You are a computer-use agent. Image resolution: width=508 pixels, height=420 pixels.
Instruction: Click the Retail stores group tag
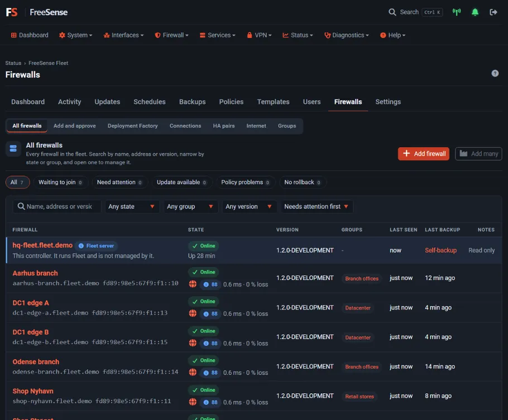(x=360, y=396)
